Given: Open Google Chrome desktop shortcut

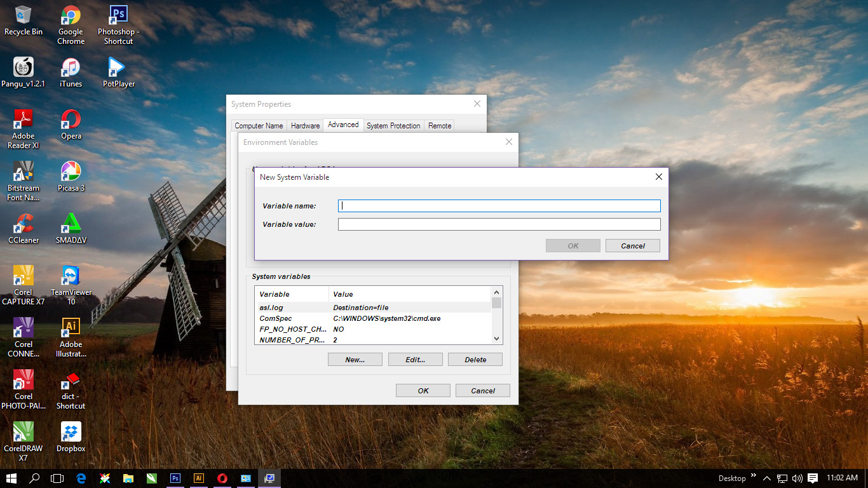Looking at the screenshot, I should point(71,25).
